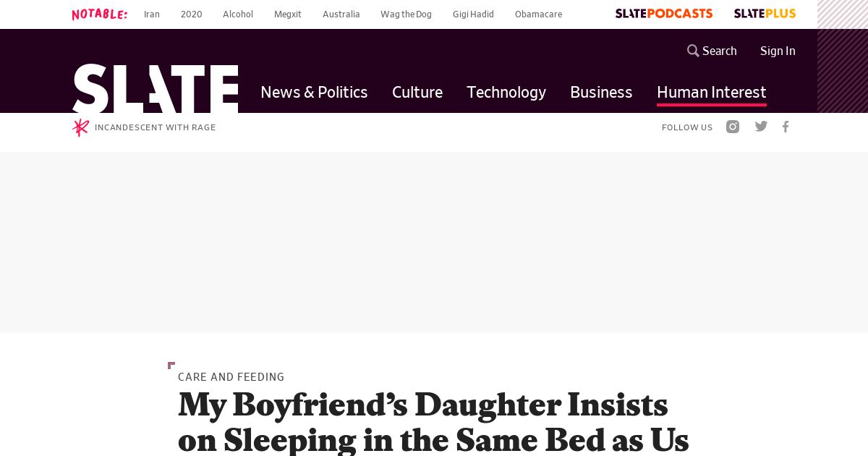Open Slate's Instagram page icon
This screenshot has height=456, width=868.
[733, 127]
